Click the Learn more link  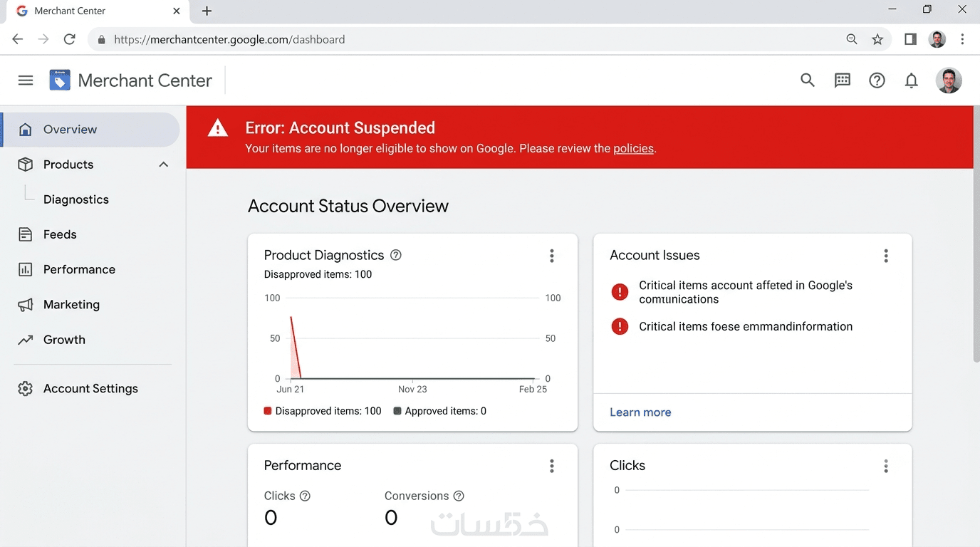click(640, 412)
